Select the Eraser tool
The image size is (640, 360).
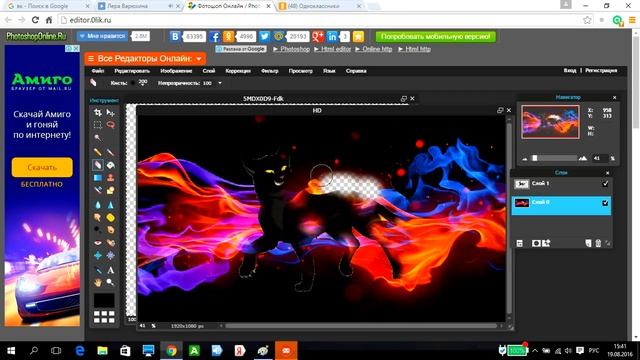pos(98,165)
